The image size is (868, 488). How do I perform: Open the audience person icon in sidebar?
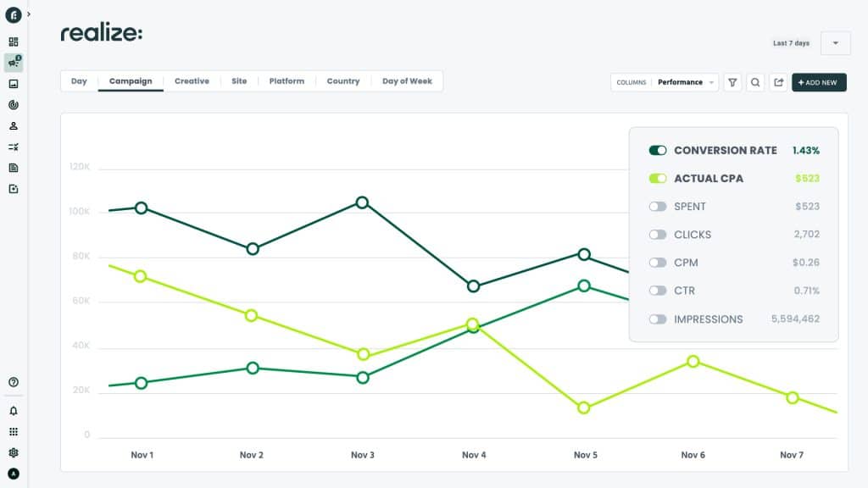[14, 126]
